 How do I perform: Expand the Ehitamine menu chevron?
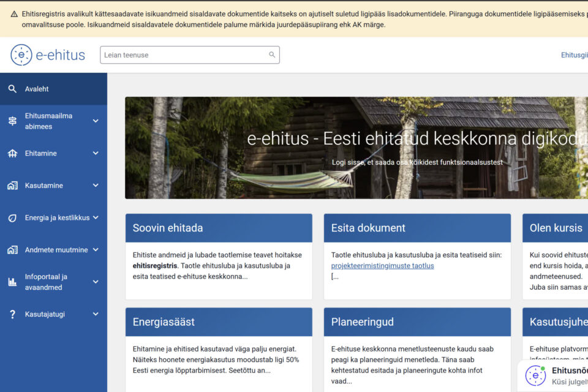96,153
